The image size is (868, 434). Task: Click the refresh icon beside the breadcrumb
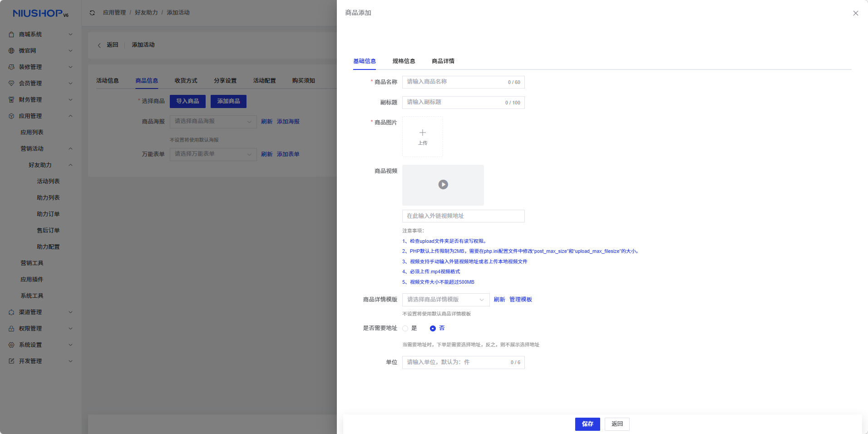click(x=92, y=13)
